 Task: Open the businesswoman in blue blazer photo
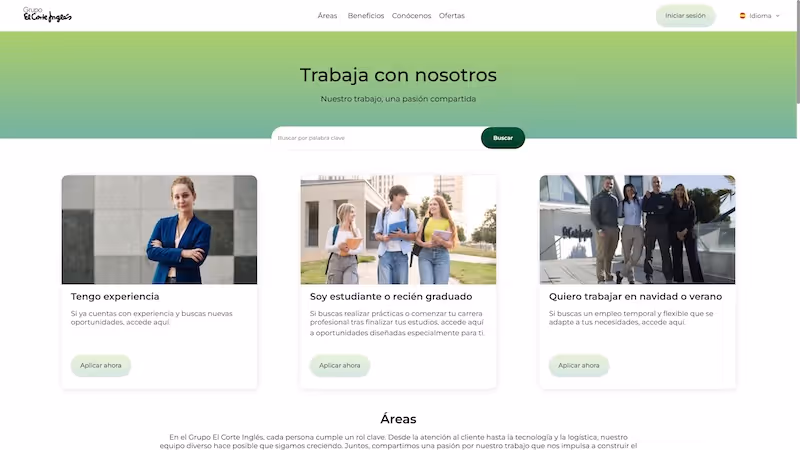point(160,230)
